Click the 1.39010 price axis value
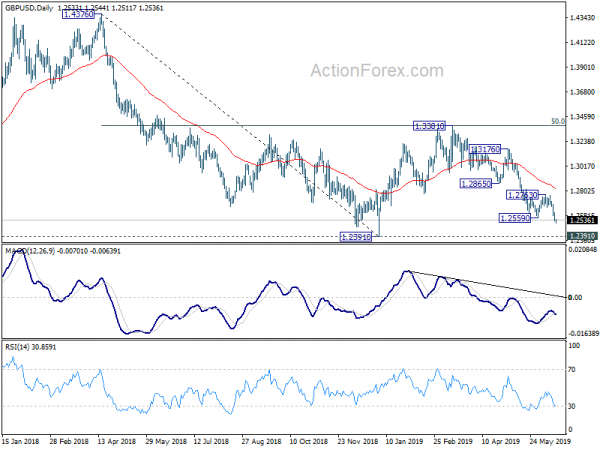Screen dimensions: 600x450 582,67
